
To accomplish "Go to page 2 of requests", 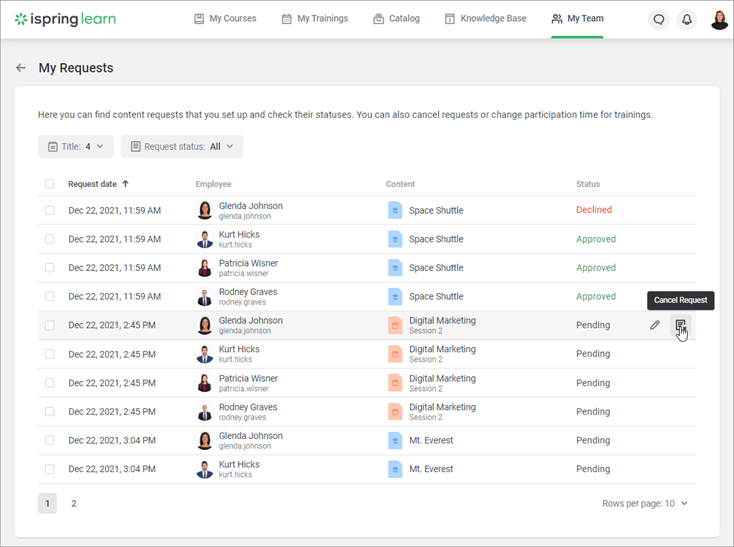I will tap(73, 503).
